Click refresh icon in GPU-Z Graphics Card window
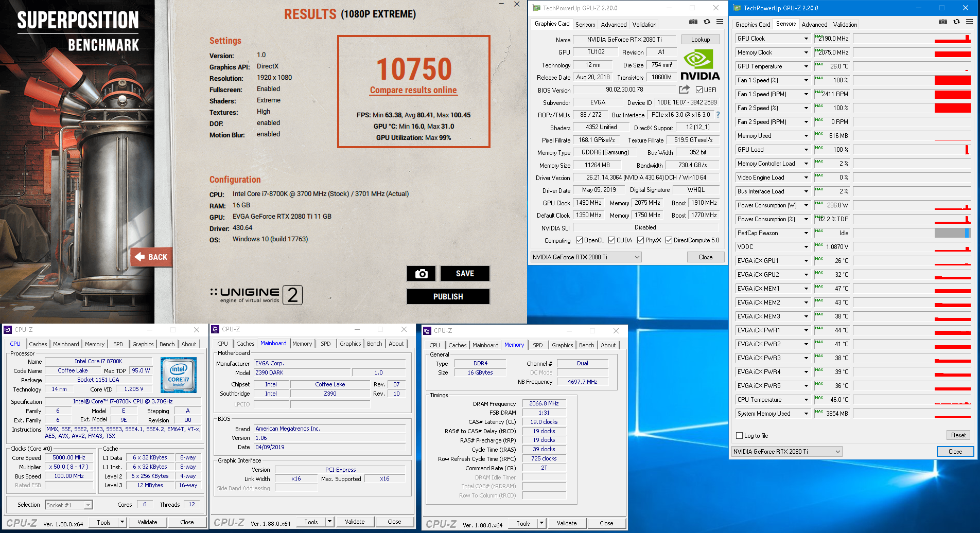Image resolution: width=980 pixels, height=533 pixels. [707, 22]
